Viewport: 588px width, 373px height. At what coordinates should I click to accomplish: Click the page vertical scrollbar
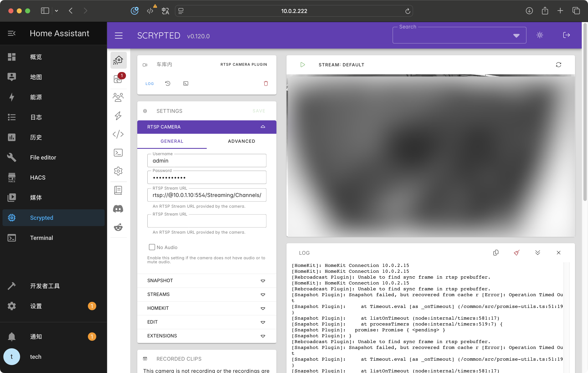pos(585,112)
